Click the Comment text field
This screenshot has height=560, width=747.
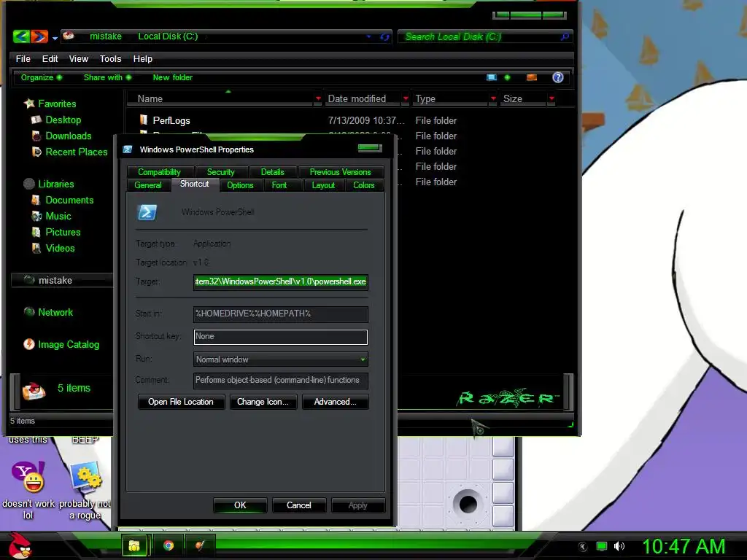[281, 380]
